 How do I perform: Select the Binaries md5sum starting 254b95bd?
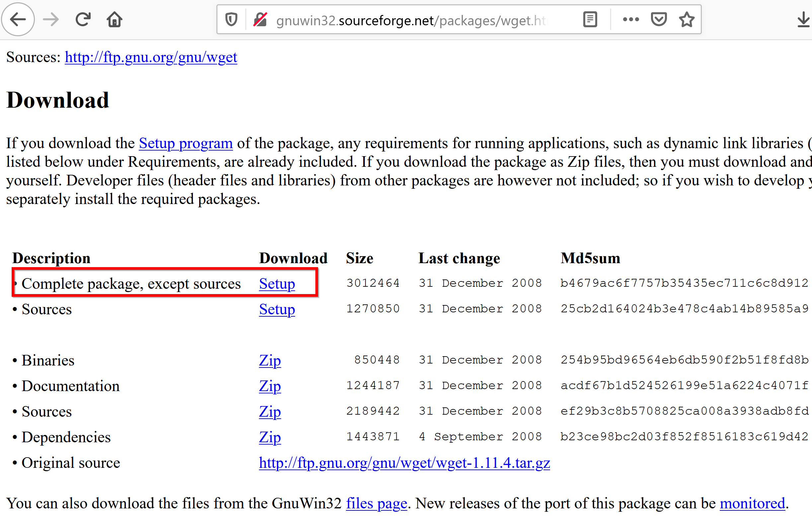click(x=684, y=360)
